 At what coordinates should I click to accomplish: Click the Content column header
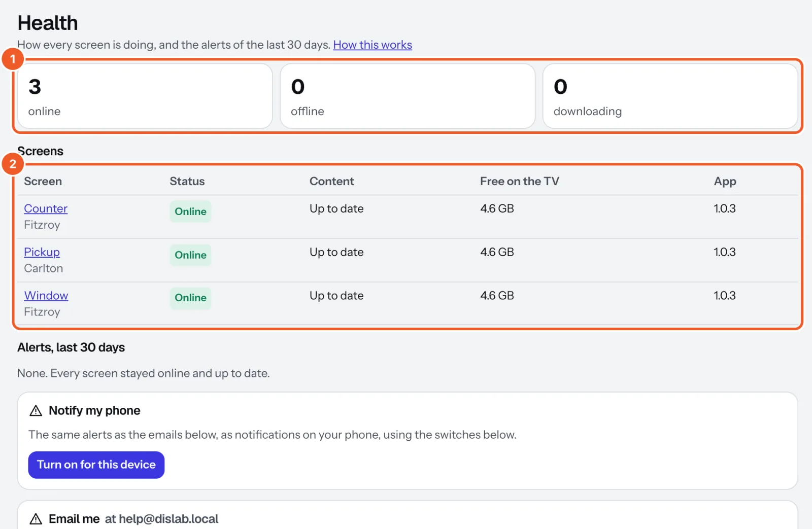point(332,181)
